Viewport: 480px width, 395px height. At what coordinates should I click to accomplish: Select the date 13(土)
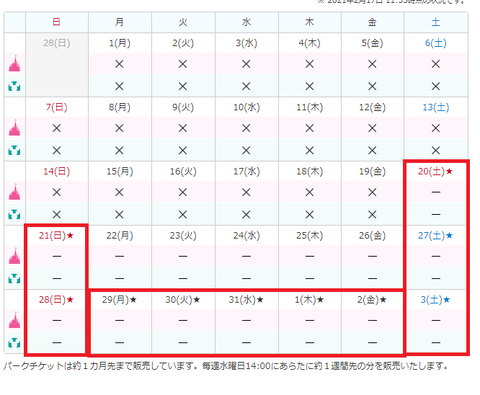point(436,107)
